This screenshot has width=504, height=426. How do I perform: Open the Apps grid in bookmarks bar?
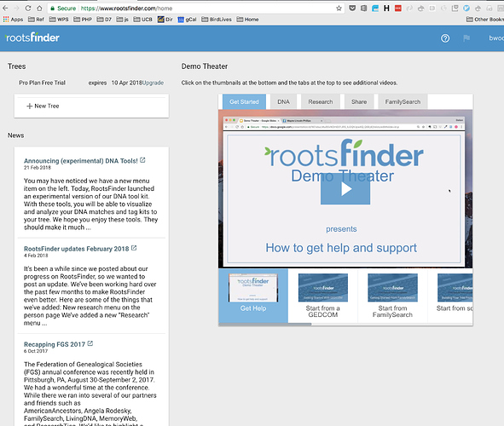13,20
